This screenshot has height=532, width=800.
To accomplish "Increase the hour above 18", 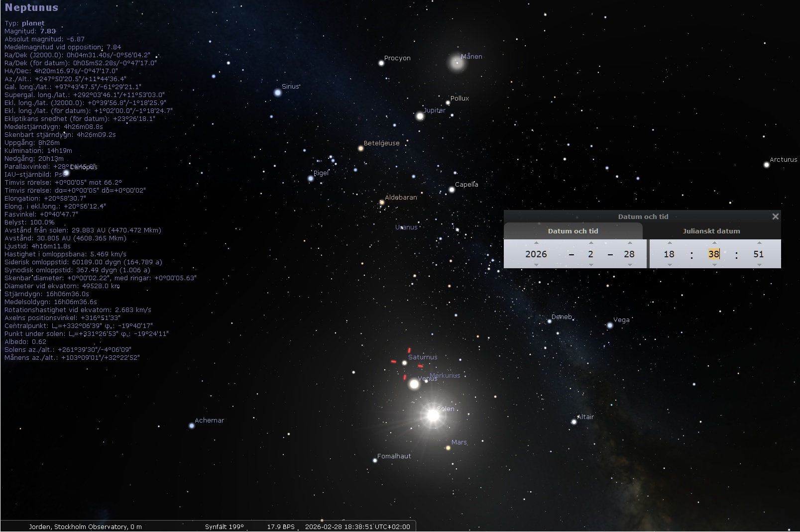I will point(670,243).
